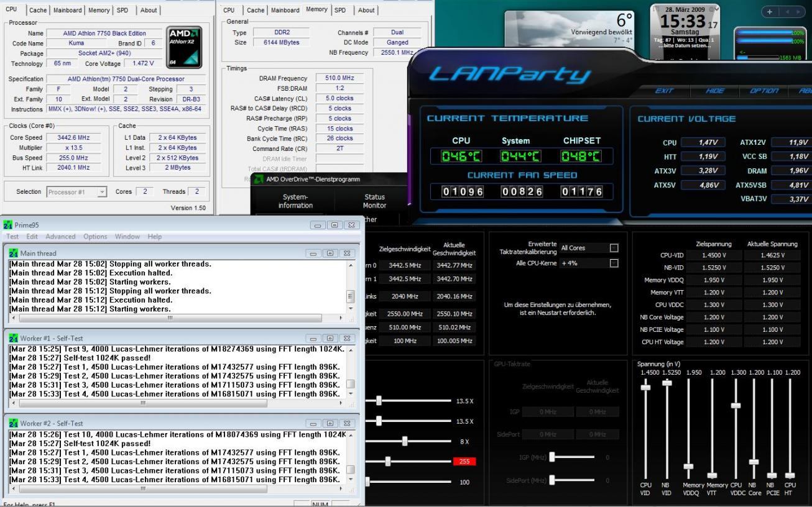
Task: Open the Help menu in Prime95
Action: pos(155,237)
